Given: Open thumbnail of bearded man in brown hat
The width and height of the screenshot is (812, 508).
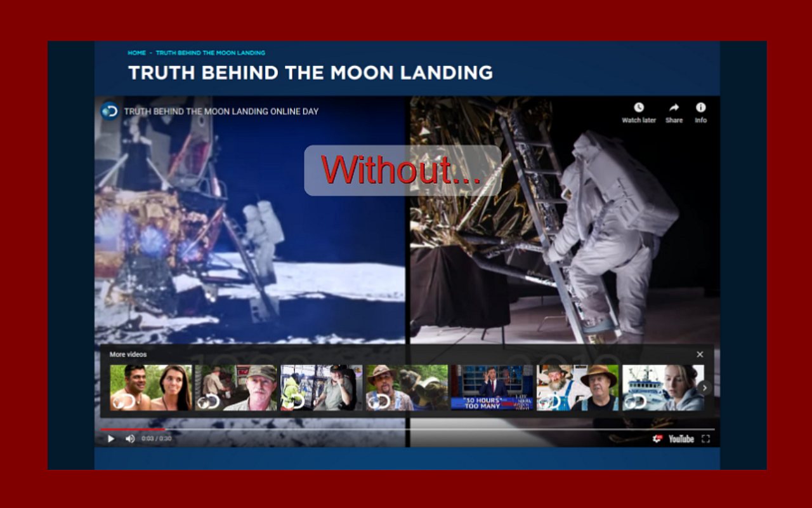Looking at the screenshot, I should tap(407, 387).
